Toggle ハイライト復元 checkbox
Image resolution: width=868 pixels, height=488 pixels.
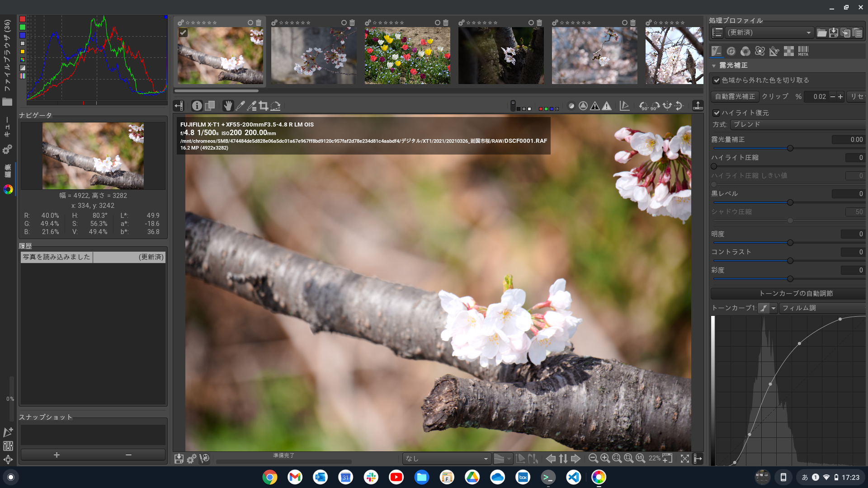pyautogui.click(x=717, y=113)
